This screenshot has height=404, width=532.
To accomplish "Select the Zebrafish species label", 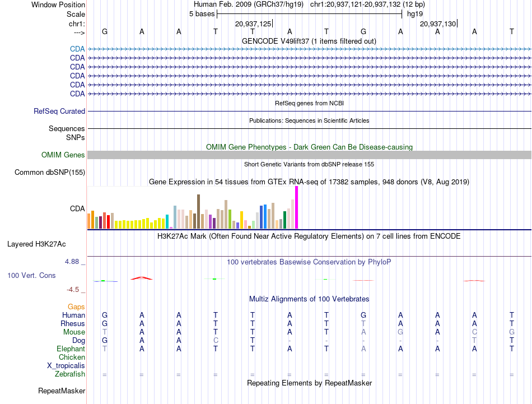I will (x=70, y=374).
